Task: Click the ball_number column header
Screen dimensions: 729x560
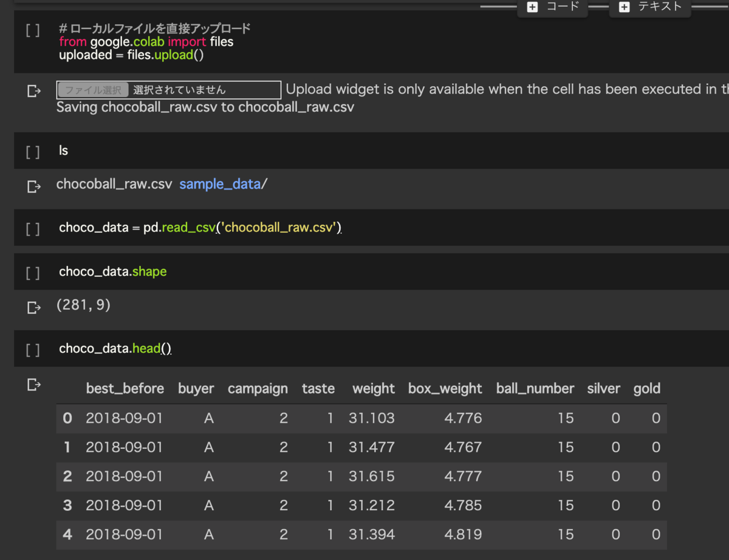Action: coord(535,389)
